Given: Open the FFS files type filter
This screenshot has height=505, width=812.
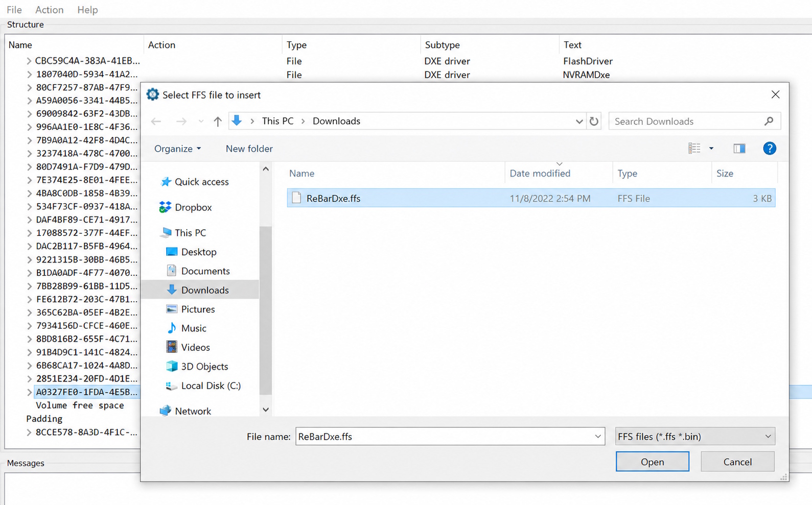Looking at the screenshot, I should coord(695,437).
